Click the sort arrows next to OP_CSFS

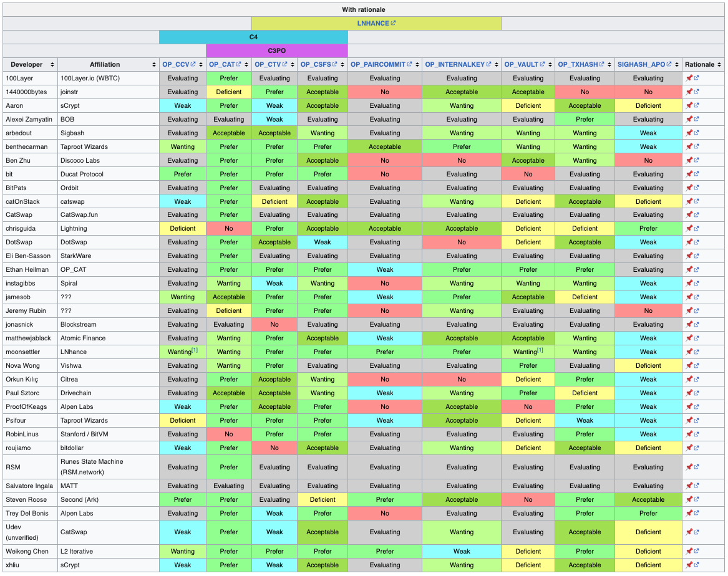pyautogui.click(x=342, y=64)
